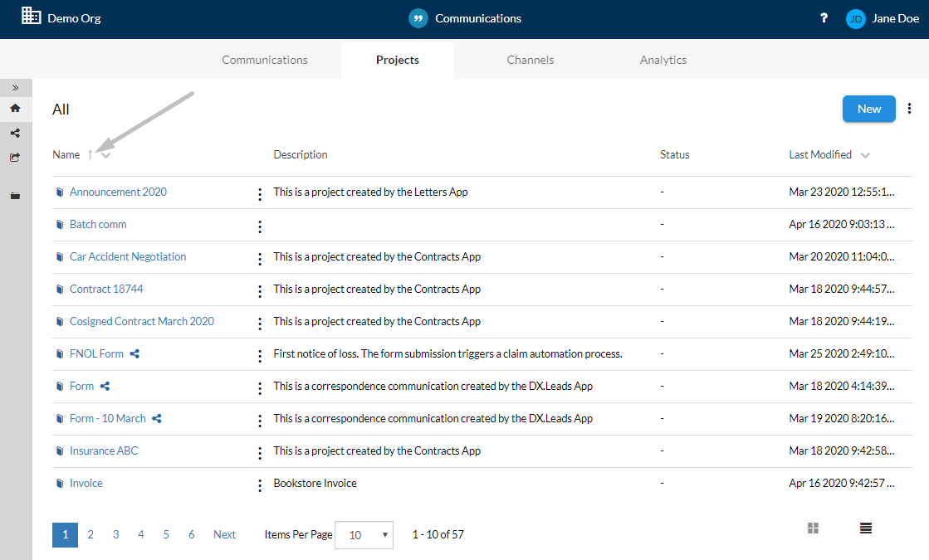Screen dimensions: 929x560
Task: Open the Car Accident Negotiation project
Action: [x=128, y=256]
